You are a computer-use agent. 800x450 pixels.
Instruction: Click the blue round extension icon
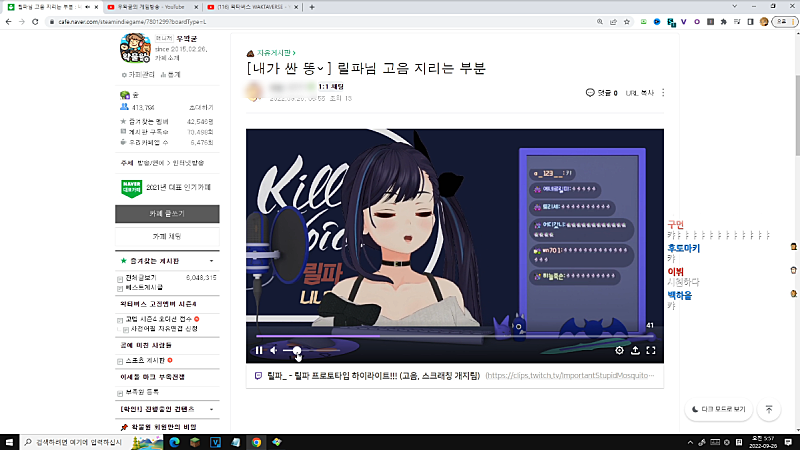tap(657, 22)
